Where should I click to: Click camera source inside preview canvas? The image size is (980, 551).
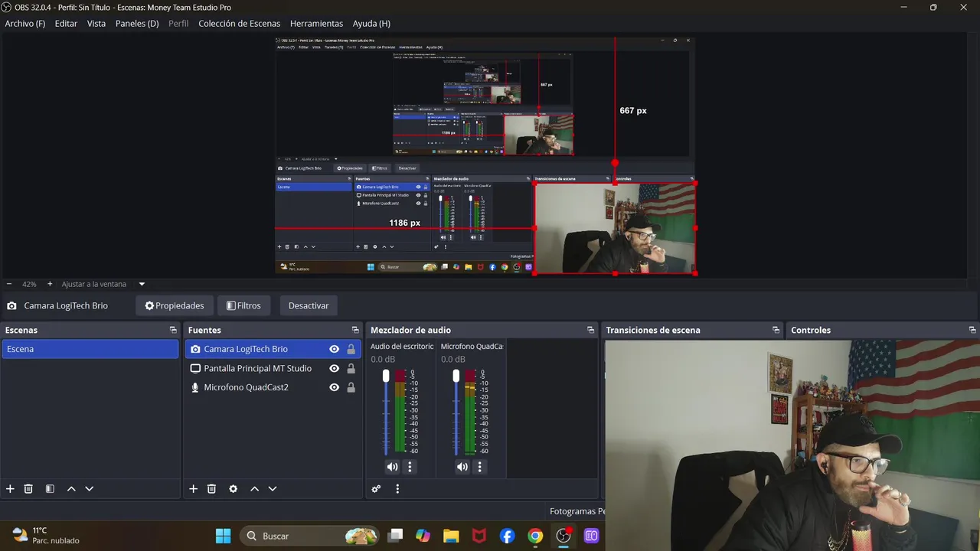point(615,228)
